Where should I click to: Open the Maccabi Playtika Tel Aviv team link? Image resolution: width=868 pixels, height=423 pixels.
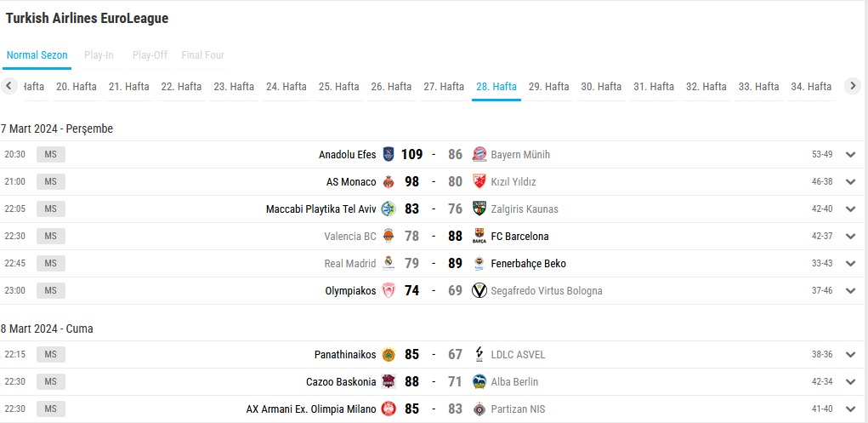[x=321, y=209]
